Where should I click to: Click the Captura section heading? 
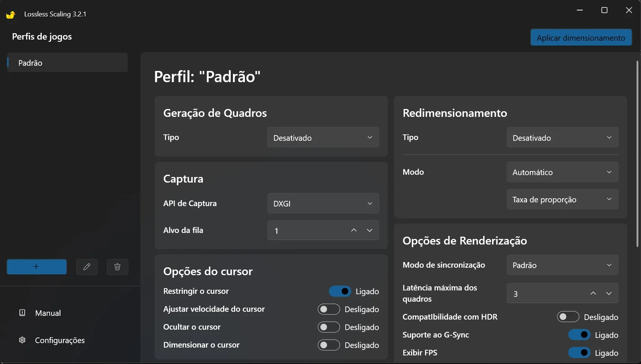[183, 179]
